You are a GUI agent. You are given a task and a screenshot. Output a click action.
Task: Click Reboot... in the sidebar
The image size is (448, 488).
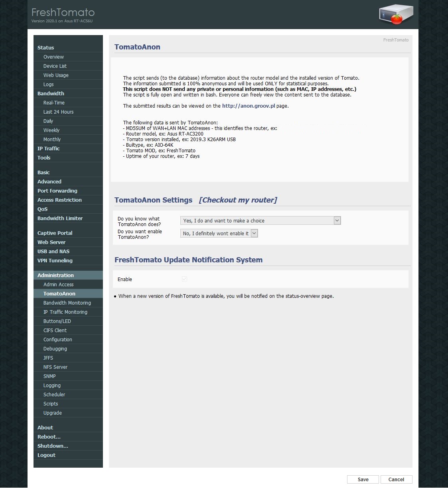[68, 437]
